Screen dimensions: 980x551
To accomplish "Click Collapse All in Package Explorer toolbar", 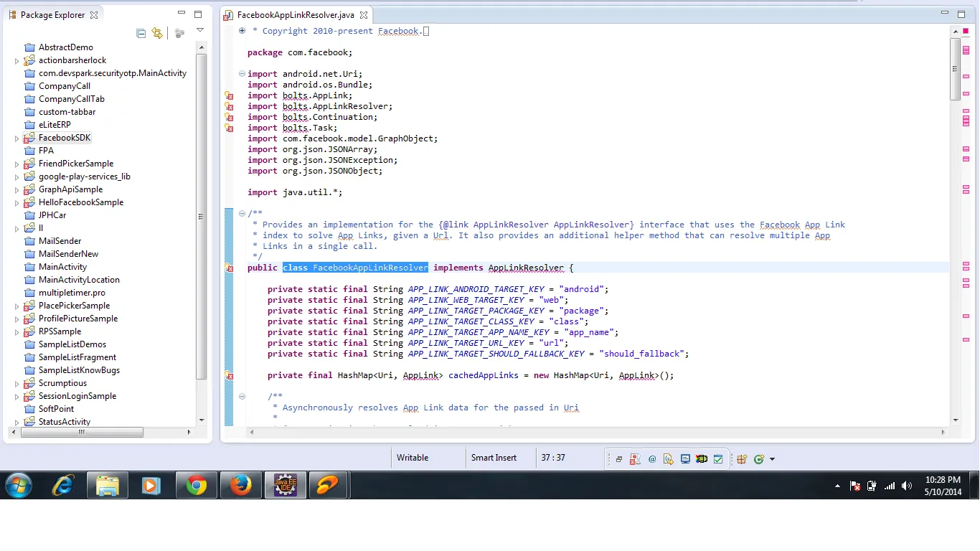I will [141, 33].
